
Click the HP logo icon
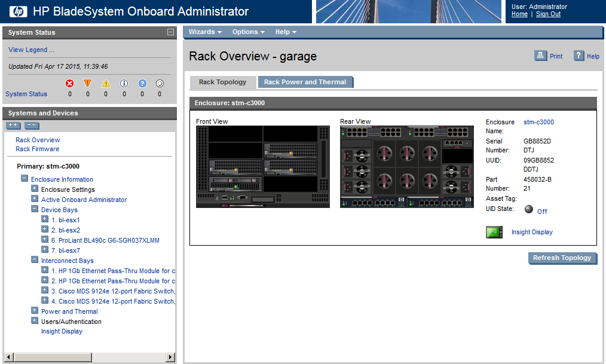point(18,11)
